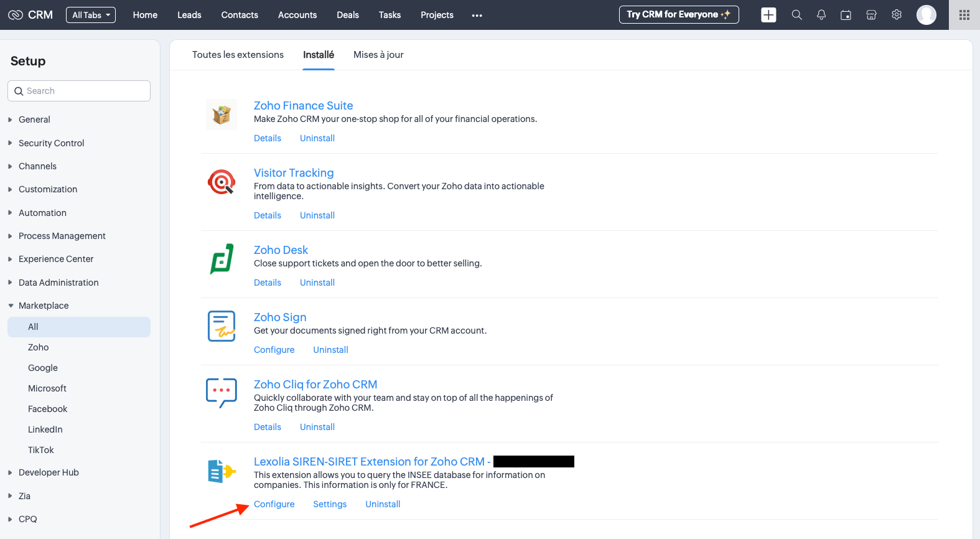Click the Visitor Tracking target icon

pyautogui.click(x=222, y=182)
